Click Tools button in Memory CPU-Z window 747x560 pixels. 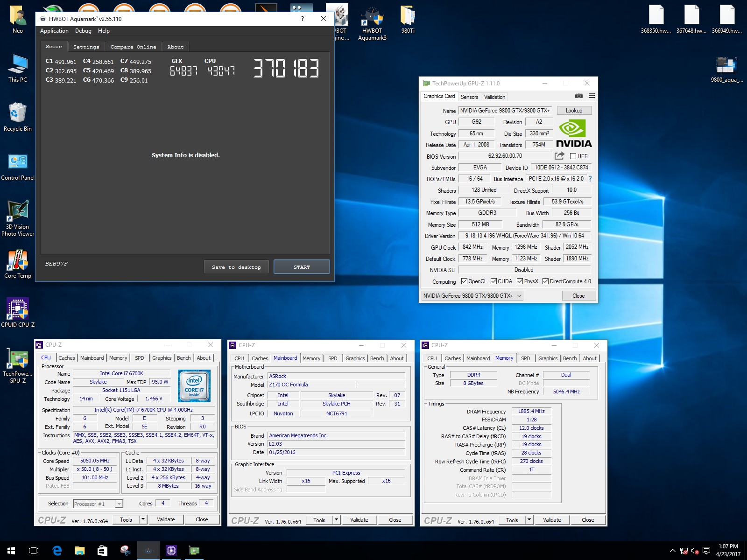tap(512, 520)
